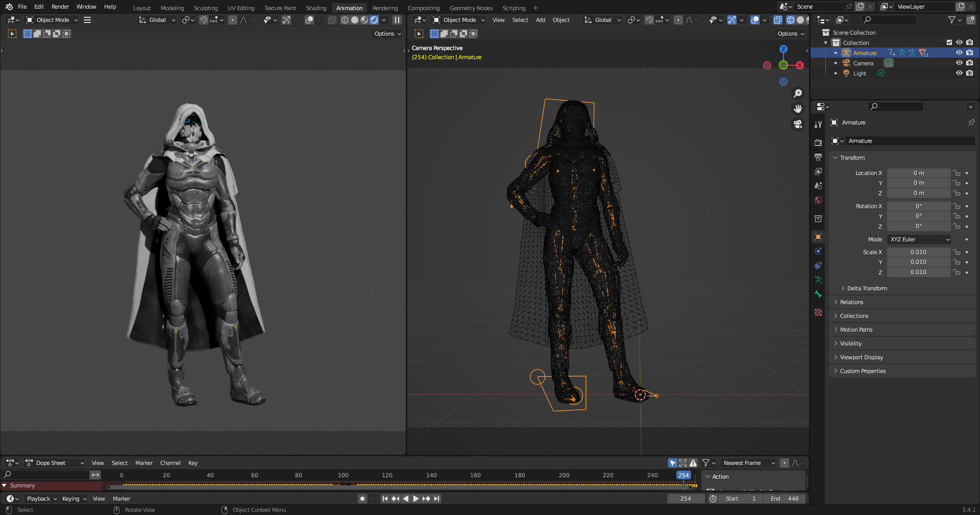Toggle the camera view gizmo

(x=798, y=124)
